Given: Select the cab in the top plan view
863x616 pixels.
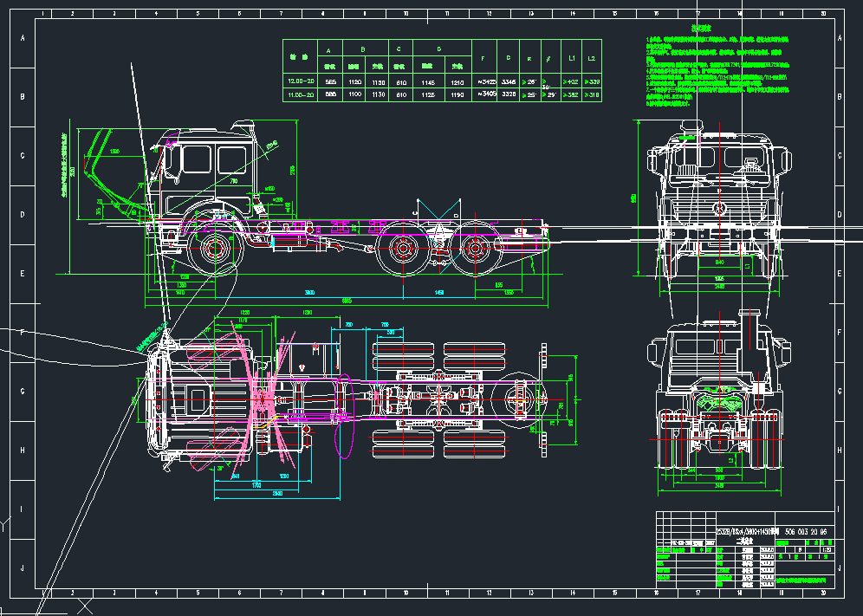Looking at the screenshot, I should point(204,399).
